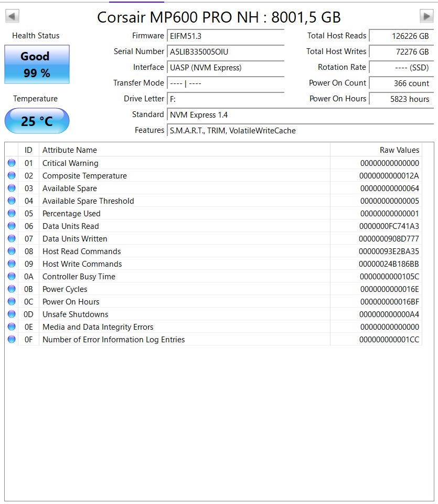Click the status orb for Critical Warning
Viewport: 438px width, 504px height.
[12, 163]
